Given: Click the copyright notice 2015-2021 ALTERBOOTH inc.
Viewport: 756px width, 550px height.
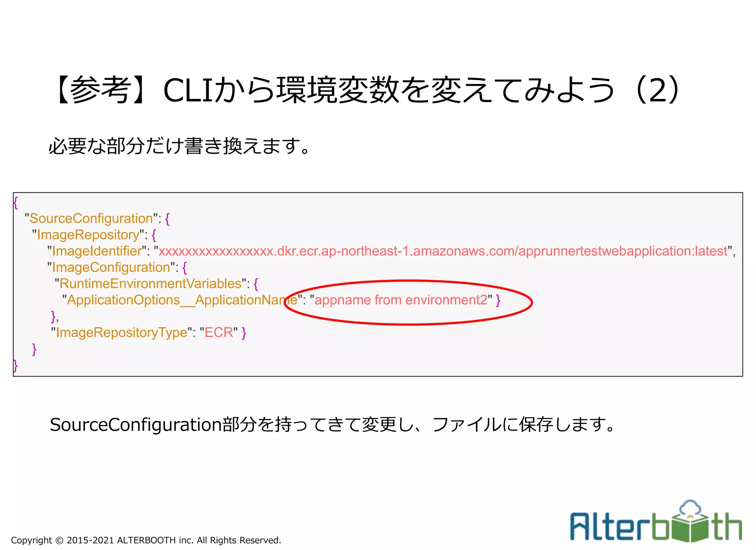Looking at the screenshot, I should [146, 540].
